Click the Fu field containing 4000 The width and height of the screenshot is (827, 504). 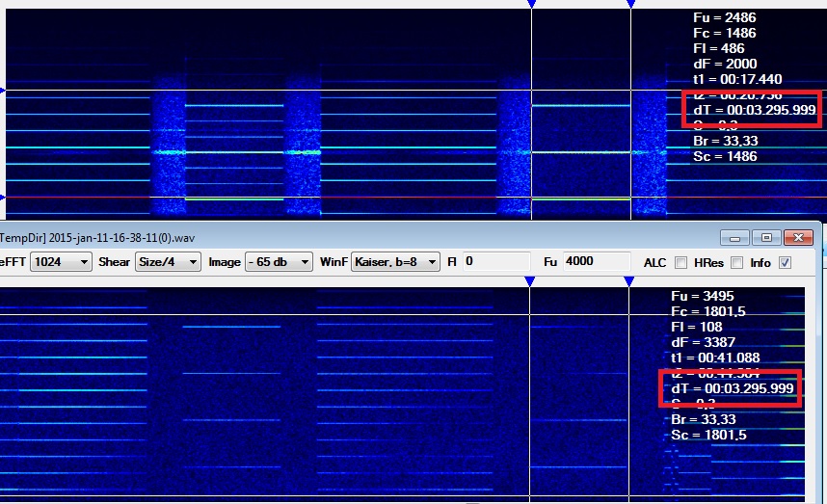click(597, 261)
